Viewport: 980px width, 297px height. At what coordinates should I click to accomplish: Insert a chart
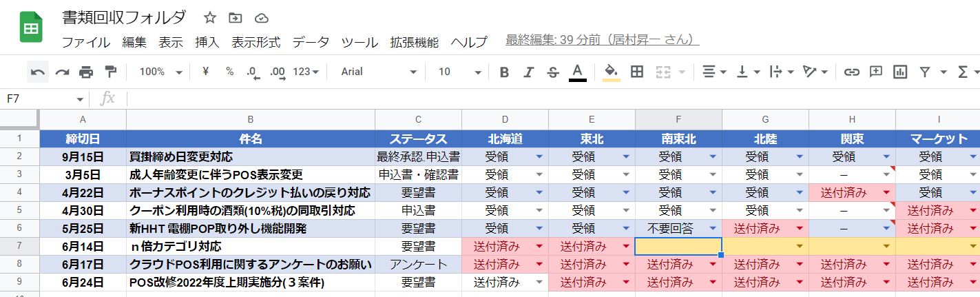tap(900, 72)
